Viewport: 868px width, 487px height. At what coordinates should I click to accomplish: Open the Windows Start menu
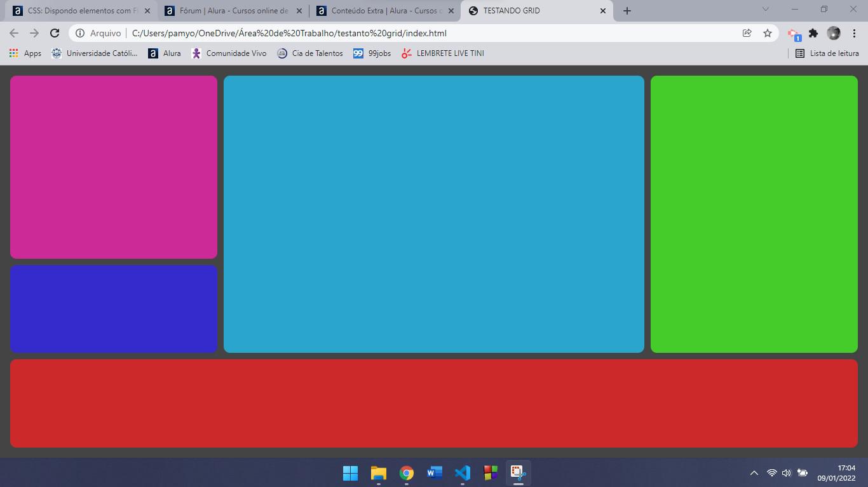(351, 473)
